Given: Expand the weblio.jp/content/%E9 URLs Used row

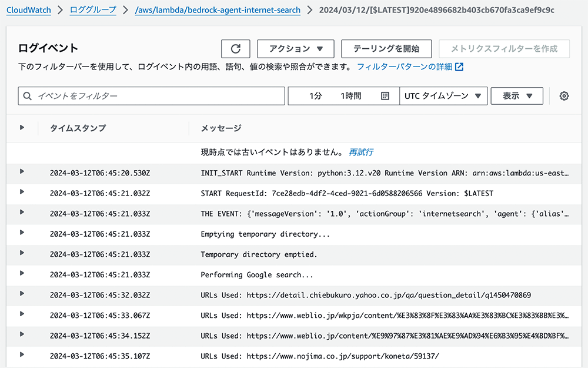Looking at the screenshot, I should click(22, 334).
